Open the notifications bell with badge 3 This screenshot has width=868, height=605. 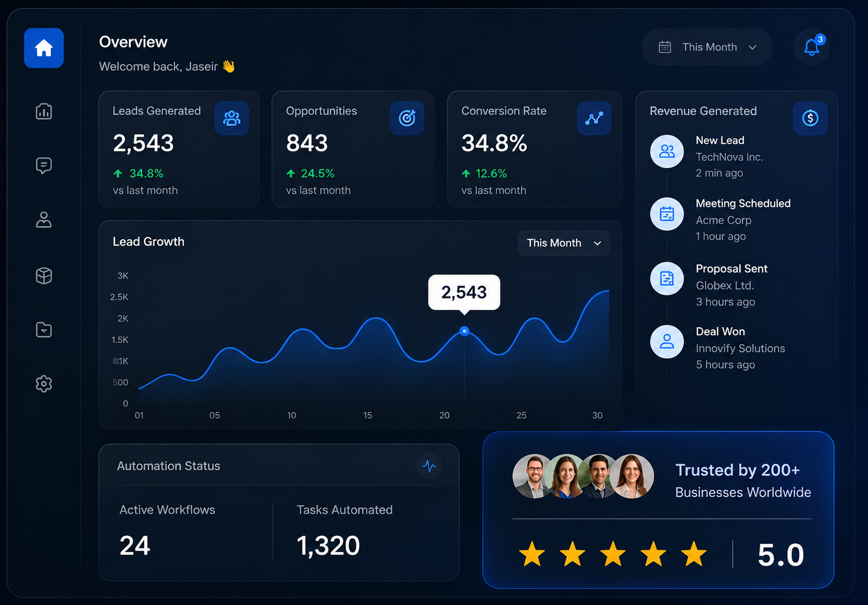[x=812, y=47]
